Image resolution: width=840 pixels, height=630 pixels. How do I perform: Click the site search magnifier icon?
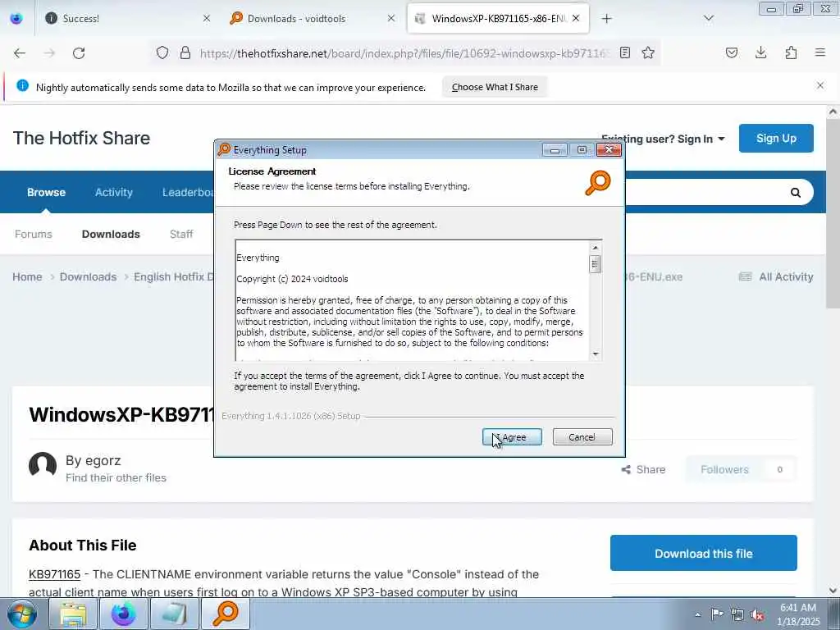coord(796,192)
